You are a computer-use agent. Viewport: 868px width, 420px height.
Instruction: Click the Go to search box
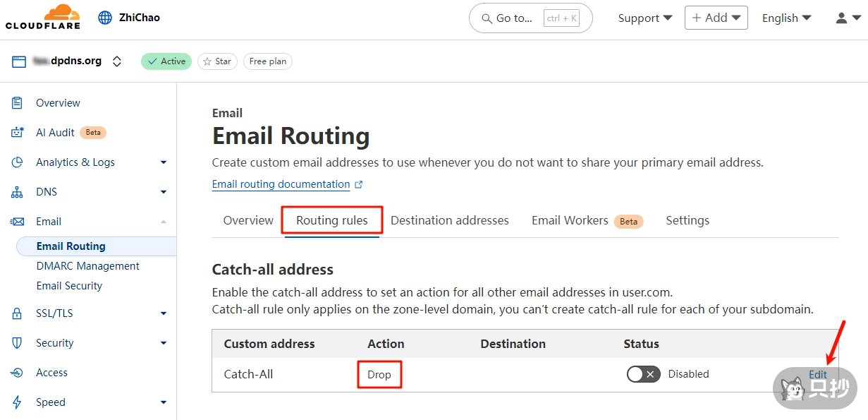[530, 18]
